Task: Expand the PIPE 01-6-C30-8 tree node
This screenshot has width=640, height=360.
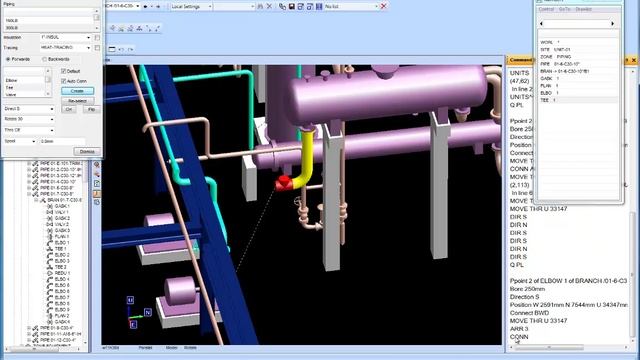Action: pos(29,188)
